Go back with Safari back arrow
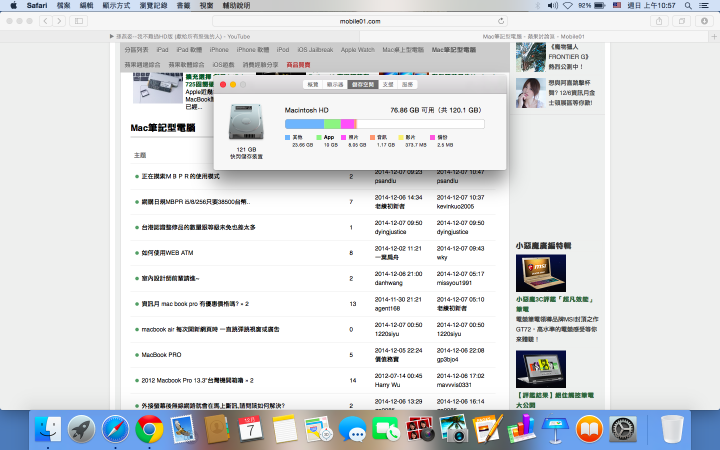The image size is (720, 450). (45, 21)
